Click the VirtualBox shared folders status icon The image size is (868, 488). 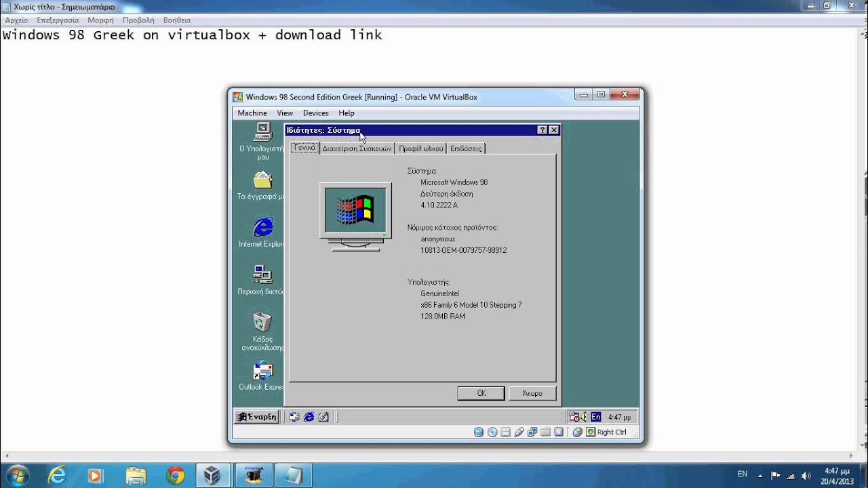(x=545, y=432)
